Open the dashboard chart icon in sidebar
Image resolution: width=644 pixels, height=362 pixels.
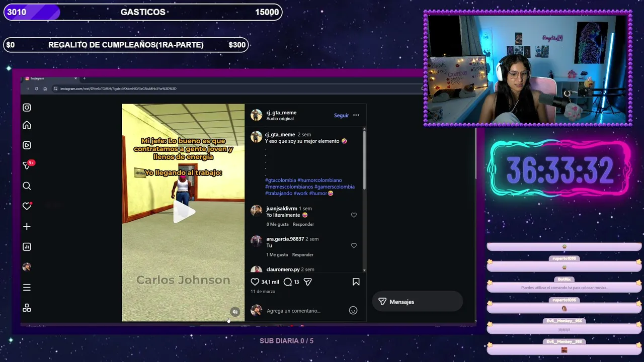pyautogui.click(x=27, y=247)
